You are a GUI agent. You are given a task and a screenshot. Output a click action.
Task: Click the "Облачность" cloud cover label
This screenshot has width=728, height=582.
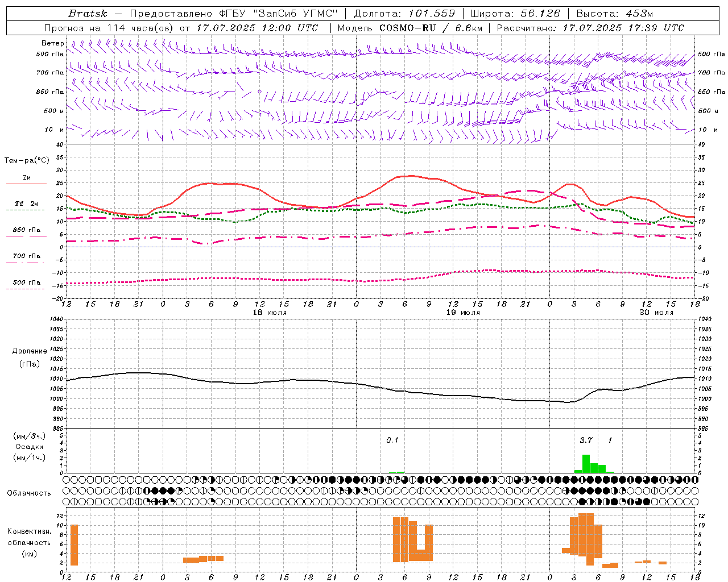29,493
